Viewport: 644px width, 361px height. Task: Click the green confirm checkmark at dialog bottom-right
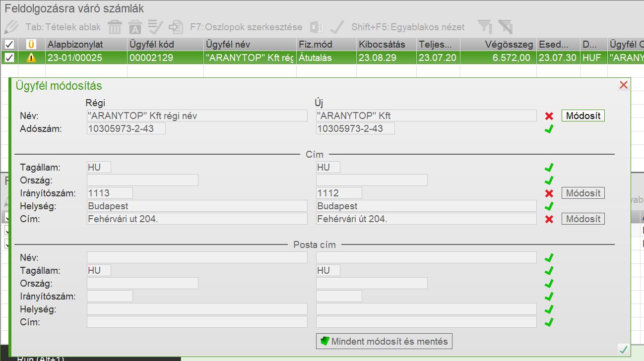[624, 350]
